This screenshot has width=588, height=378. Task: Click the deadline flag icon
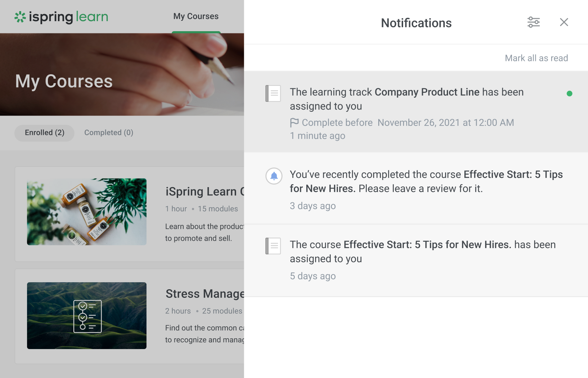click(294, 123)
